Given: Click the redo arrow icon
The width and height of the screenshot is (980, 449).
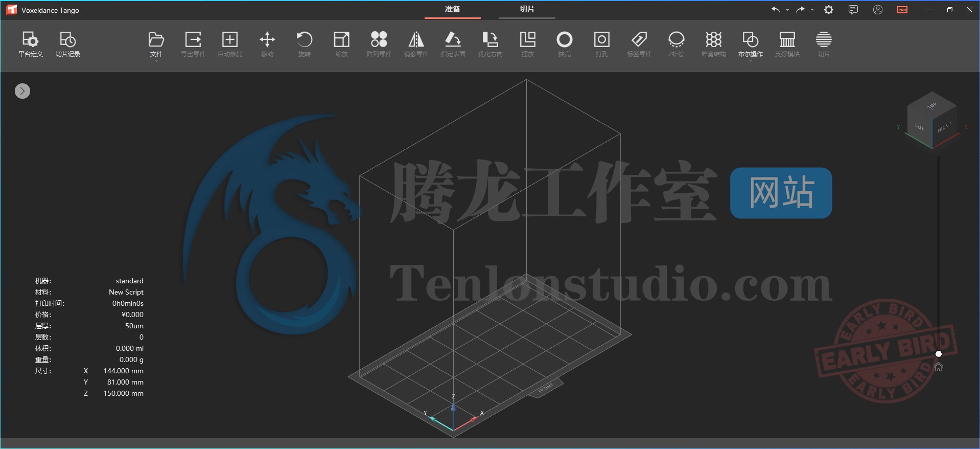Looking at the screenshot, I should [800, 10].
